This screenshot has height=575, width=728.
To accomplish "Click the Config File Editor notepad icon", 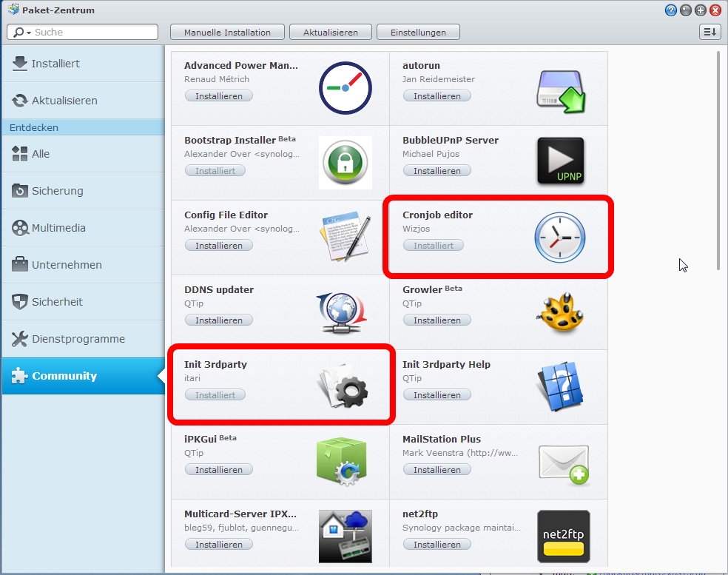I will tap(346, 238).
